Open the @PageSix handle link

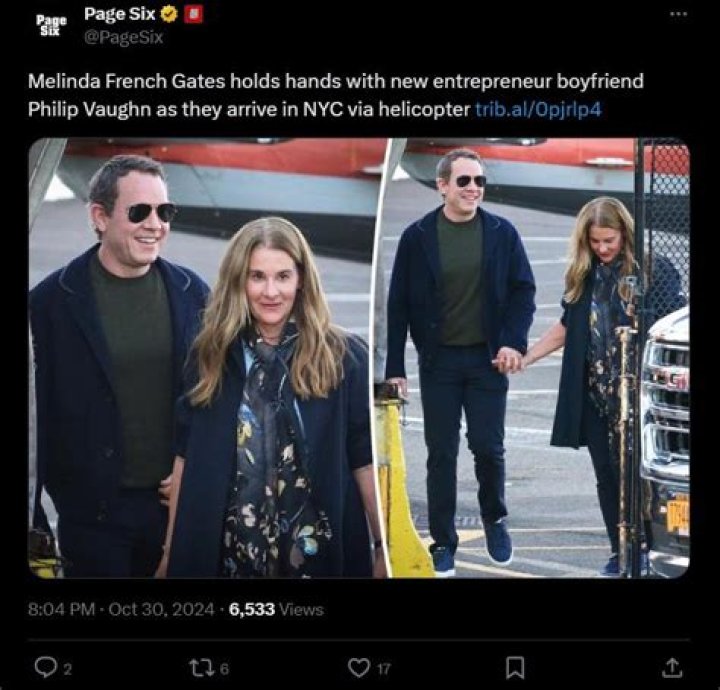click(x=123, y=37)
